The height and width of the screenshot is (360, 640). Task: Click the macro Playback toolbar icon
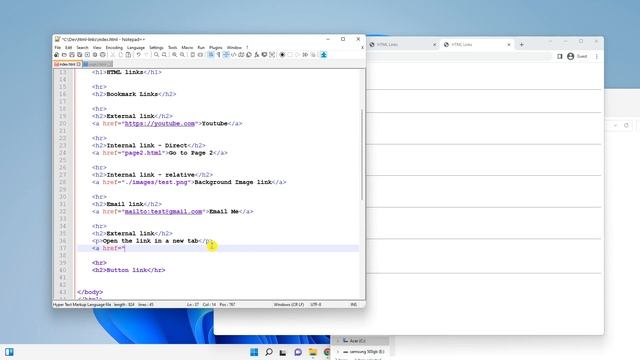(x=297, y=55)
